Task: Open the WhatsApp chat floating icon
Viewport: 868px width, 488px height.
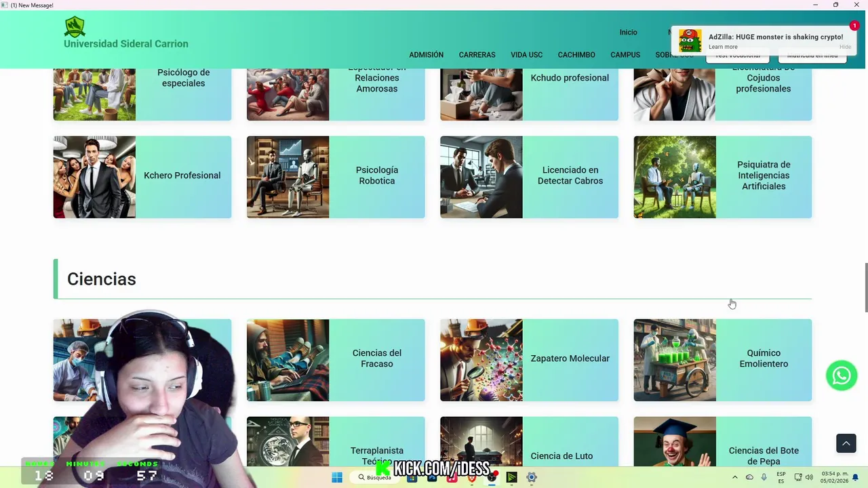Action: 842,375
